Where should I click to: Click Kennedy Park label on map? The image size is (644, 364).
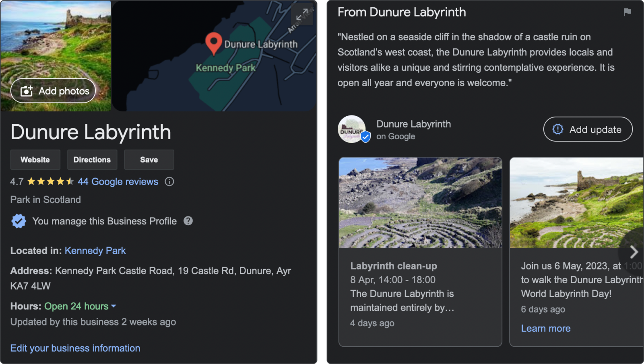(x=225, y=68)
